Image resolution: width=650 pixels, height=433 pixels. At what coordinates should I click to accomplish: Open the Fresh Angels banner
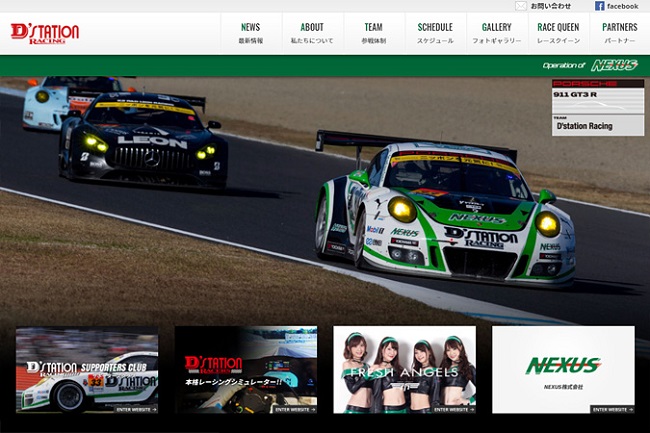pyautogui.click(x=405, y=370)
